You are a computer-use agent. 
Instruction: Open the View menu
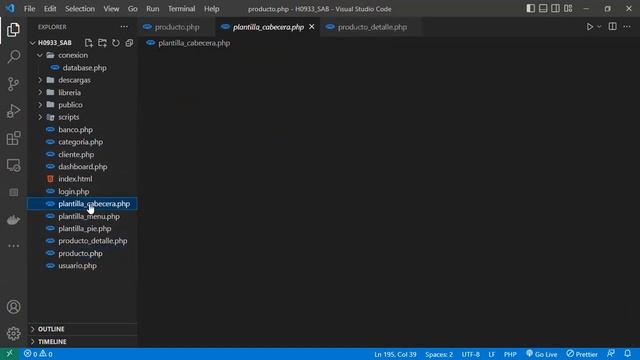click(111, 9)
